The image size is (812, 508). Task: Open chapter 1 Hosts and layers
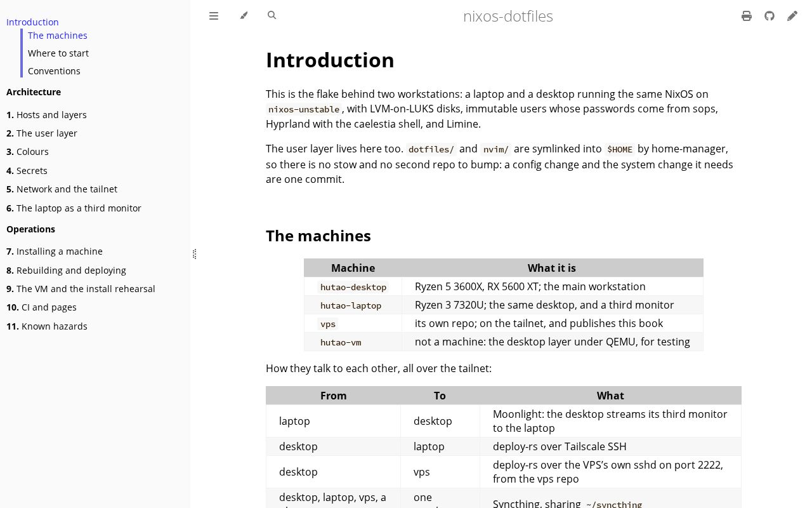(x=46, y=115)
